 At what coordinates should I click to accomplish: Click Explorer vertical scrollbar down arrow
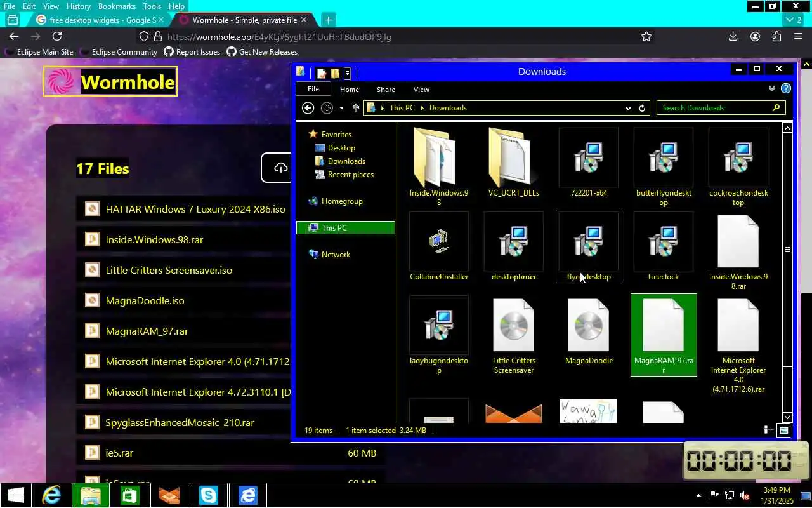coord(787,417)
